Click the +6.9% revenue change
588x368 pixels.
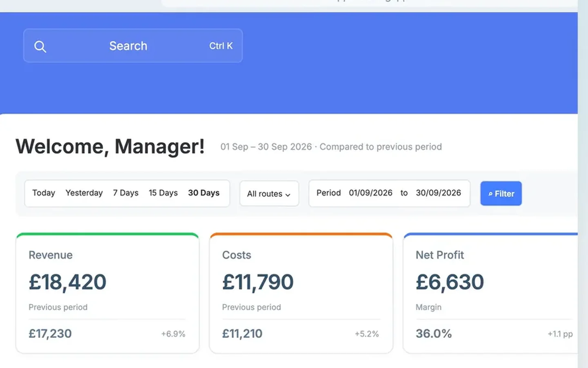173,334
